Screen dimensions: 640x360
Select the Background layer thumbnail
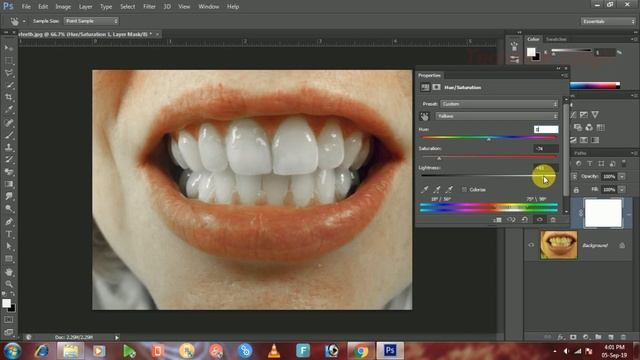pos(559,245)
